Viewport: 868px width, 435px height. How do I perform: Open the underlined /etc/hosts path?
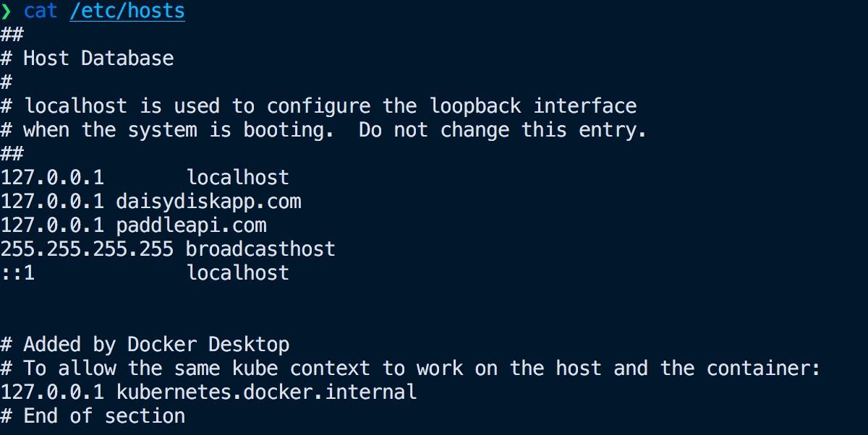click(127, 12)
